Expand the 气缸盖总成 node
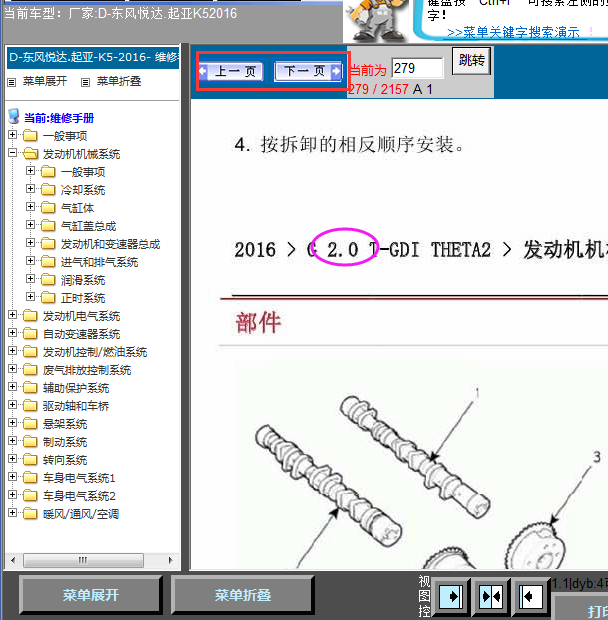Viewport: 608px width, 620px height. pyautogui.click(x=30, y=225)
